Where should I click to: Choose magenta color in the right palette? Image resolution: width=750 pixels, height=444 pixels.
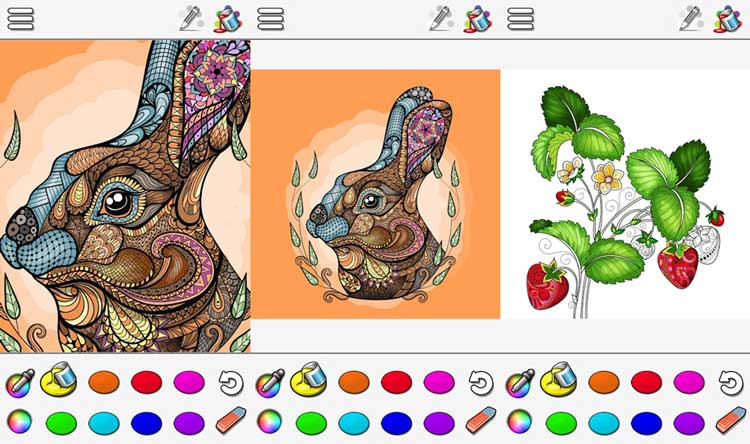coord(689,382)
